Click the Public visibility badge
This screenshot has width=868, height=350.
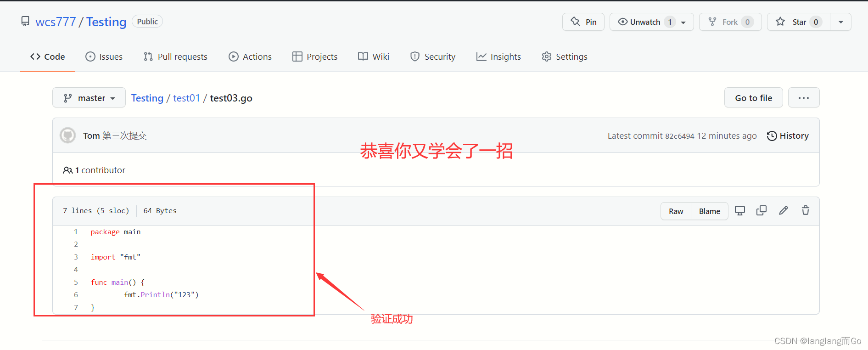pyautogui.click(x=147, y=22)
